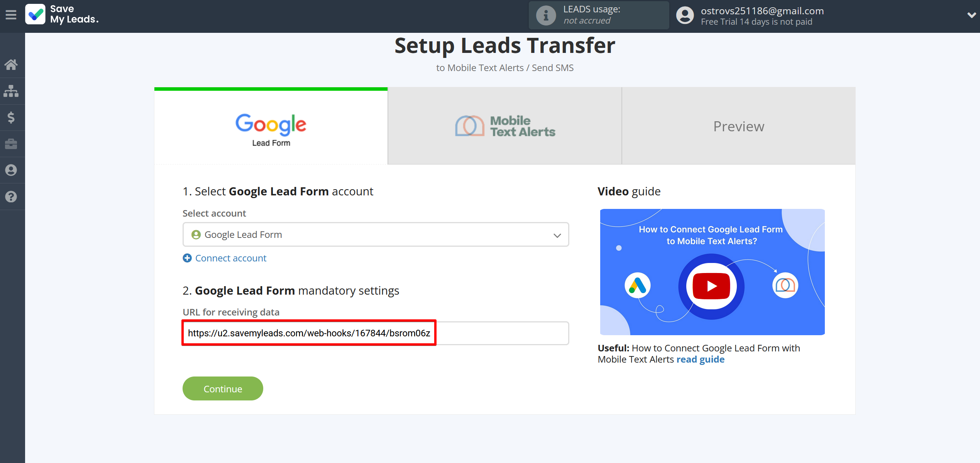Click 'to Mobile Text Alerts / Send SMS' subtitle
The image size is (980, 463).
[x=505, y=68]
